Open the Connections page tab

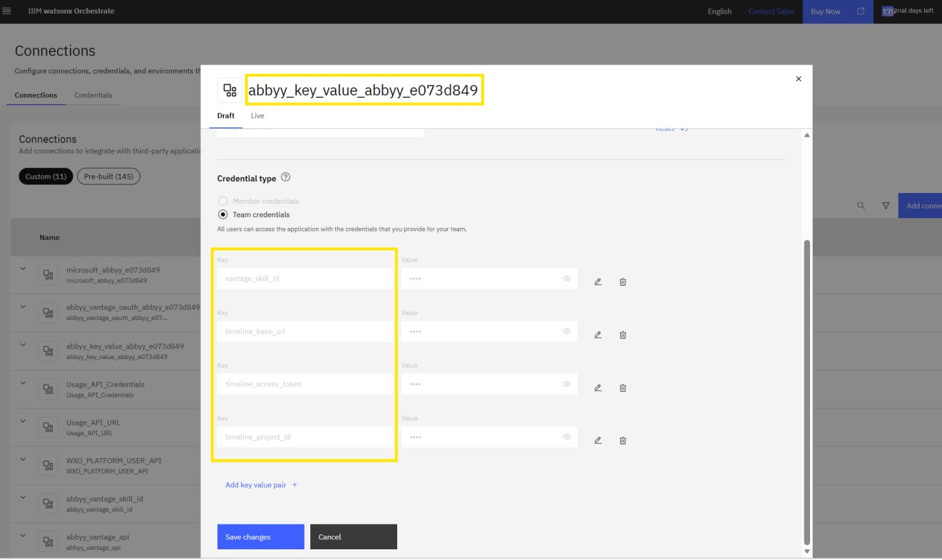[x=36, y=95]
